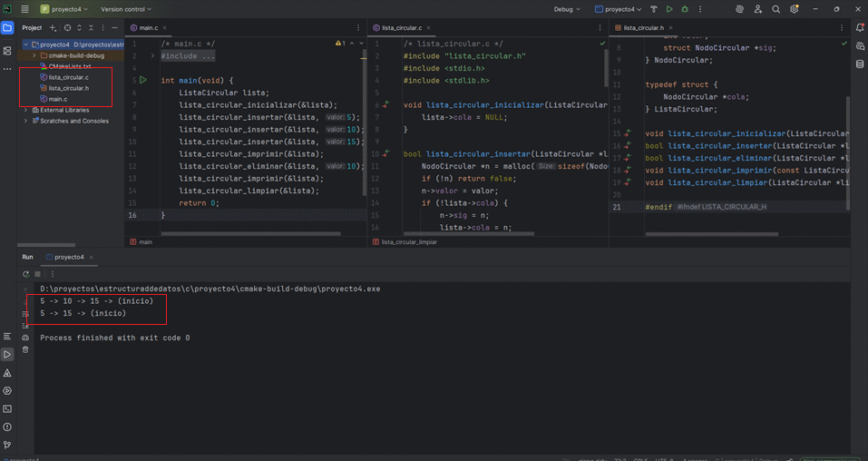Toggle the Run tool window sidebar button
The image size is (868, 461).
(x=7, y=354)
